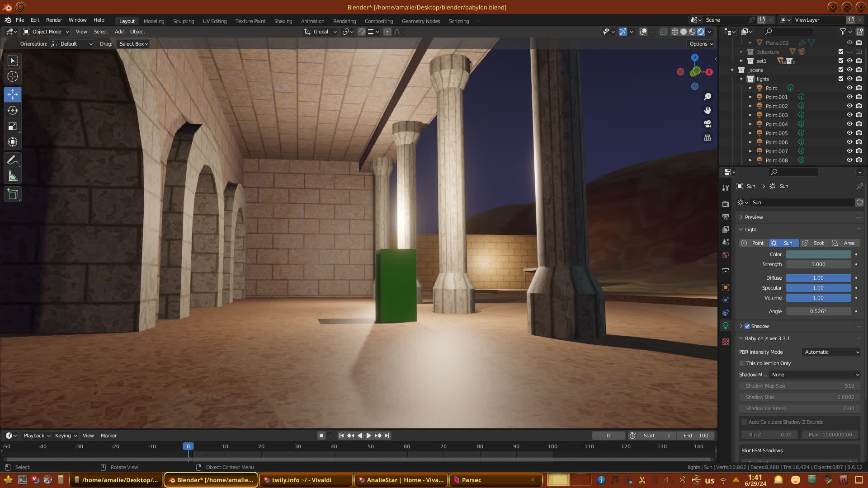This screenshot has width=868, height=488.
Task: Click Add Cube tool icon
Action: click(x=13, y=194)
